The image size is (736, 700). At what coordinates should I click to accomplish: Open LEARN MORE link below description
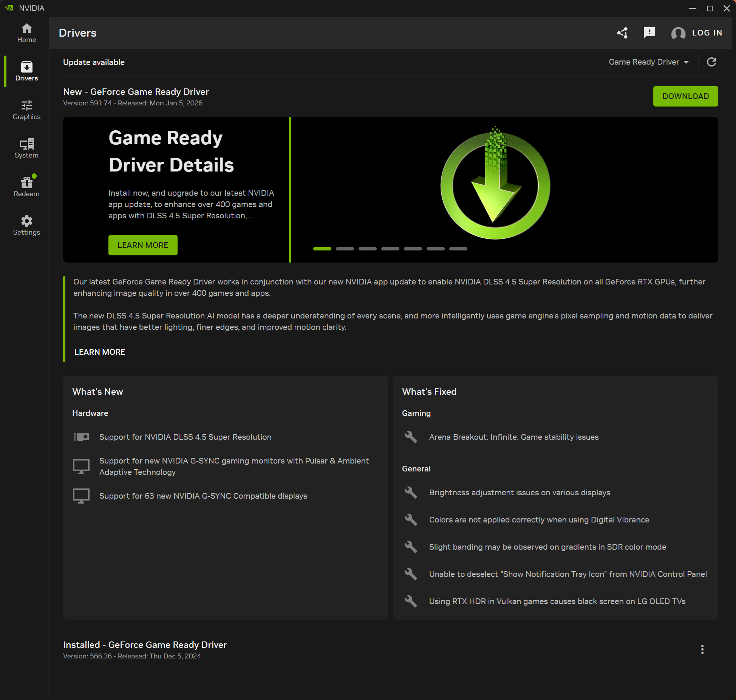(x=100, y=352)
